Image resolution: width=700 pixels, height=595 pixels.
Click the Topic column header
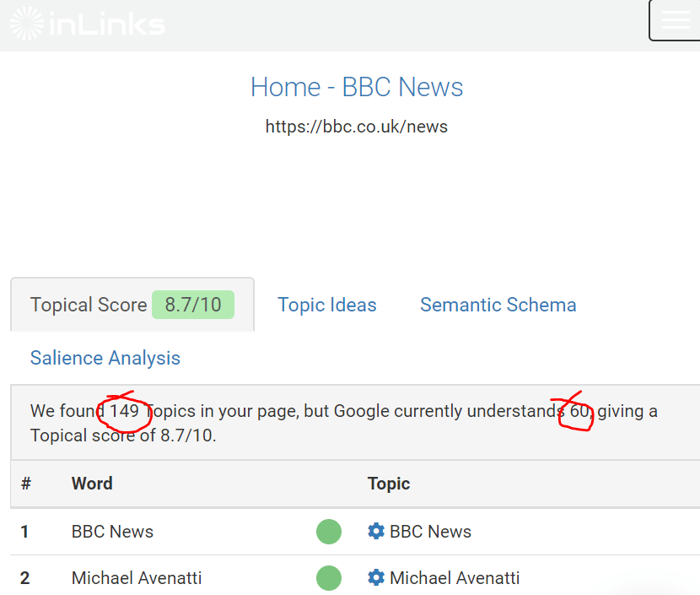tap(389, 484)
